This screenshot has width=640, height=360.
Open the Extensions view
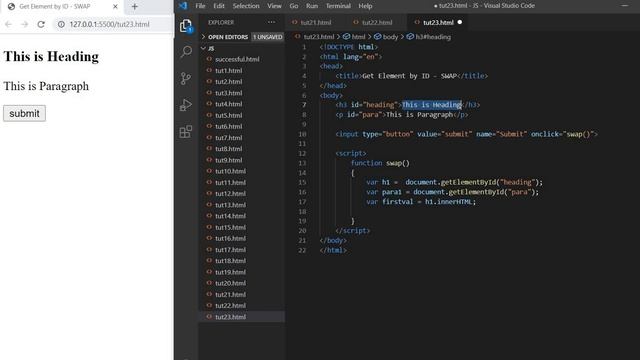point(186,131)
